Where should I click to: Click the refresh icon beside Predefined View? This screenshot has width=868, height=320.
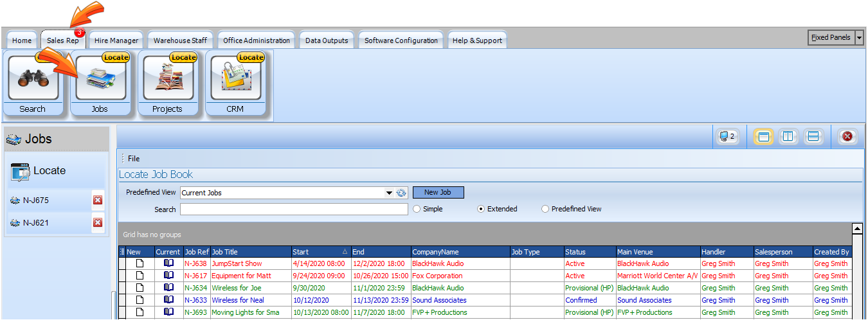point(402,193)
